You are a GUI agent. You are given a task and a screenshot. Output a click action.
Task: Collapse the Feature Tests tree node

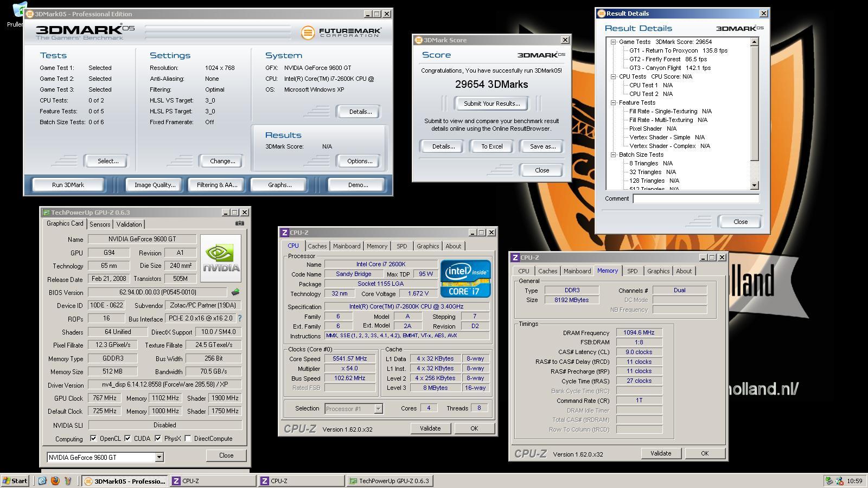pos(613,102)
